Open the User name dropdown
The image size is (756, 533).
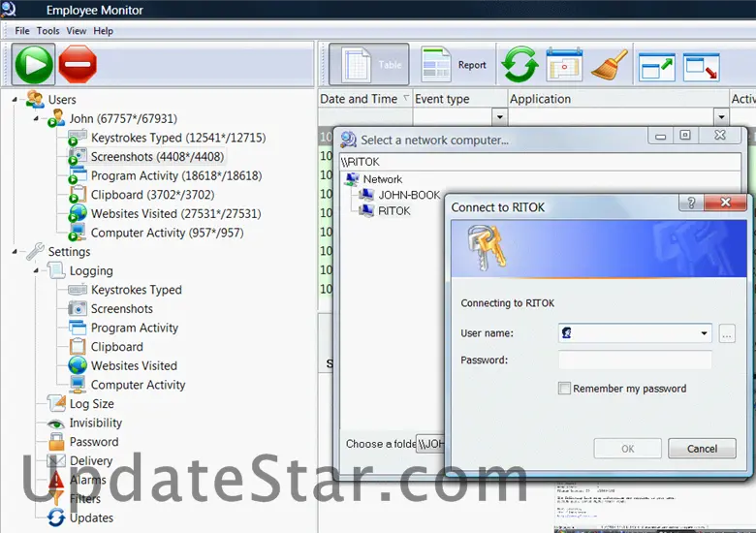pos(704,333)
